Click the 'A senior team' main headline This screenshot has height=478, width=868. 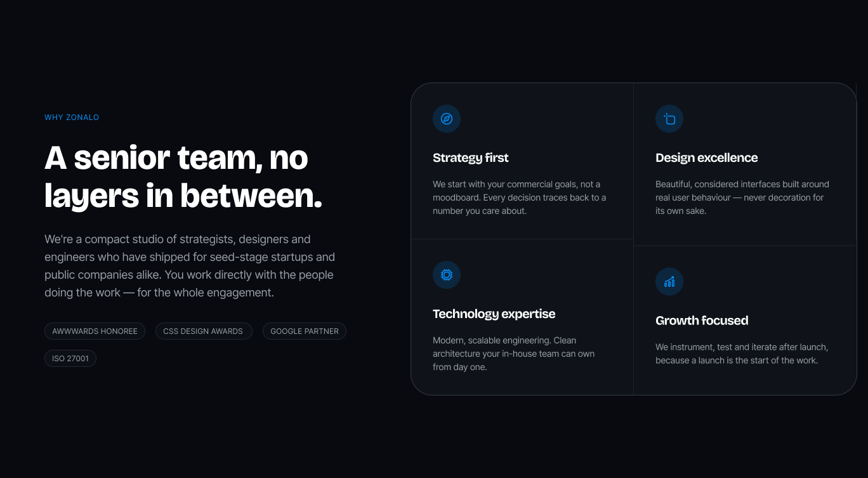point(183,177)
